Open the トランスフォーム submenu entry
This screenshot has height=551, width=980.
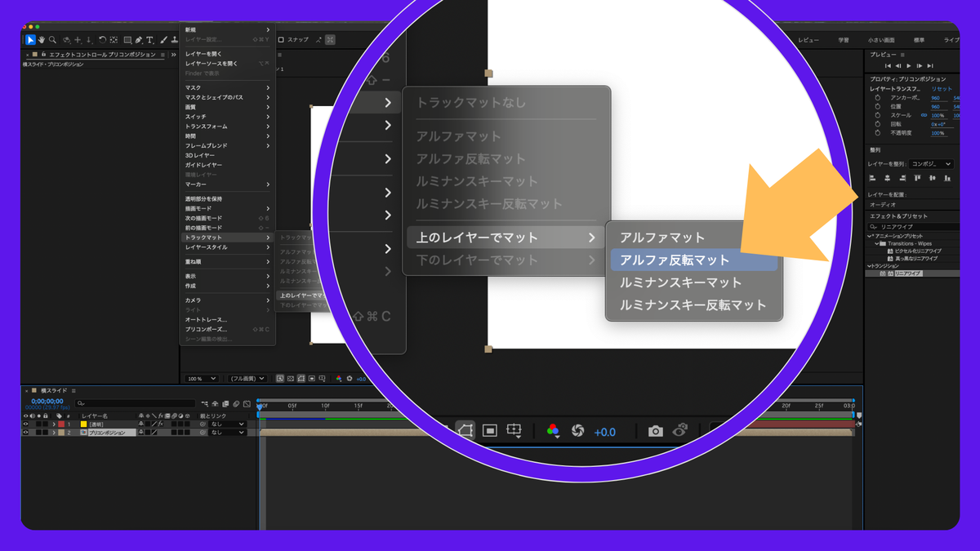click(227, 127)
